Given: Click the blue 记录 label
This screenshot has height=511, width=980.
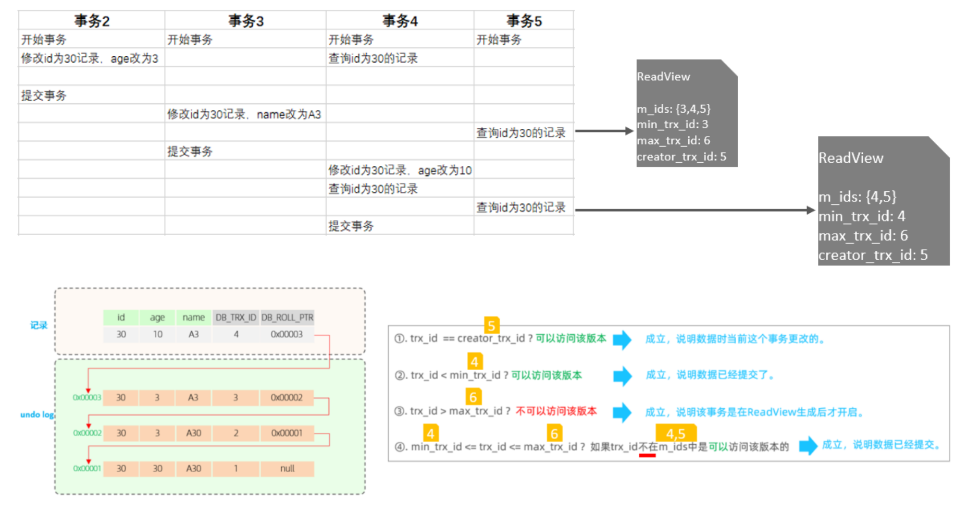Looking at the screenshot, I should pos(39,325).
